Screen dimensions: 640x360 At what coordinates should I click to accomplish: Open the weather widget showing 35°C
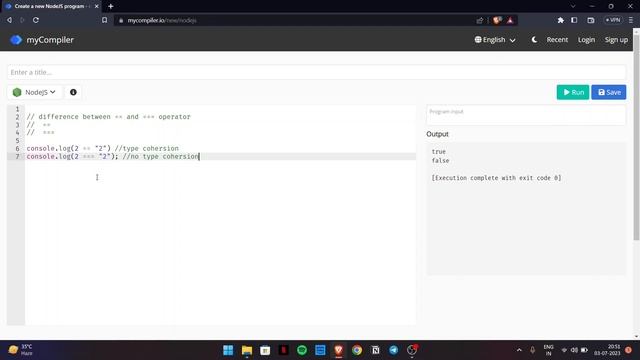(x=21, y=350)
